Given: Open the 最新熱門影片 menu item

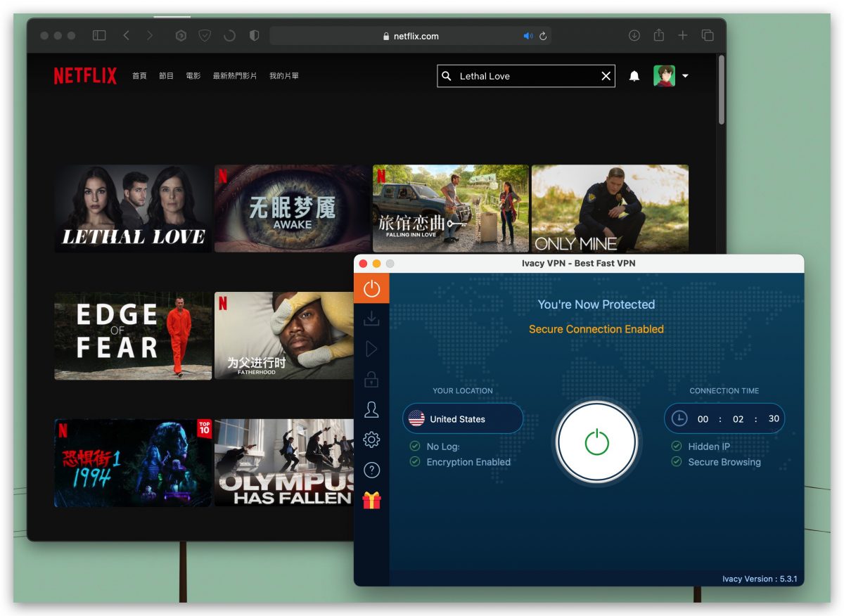Looking at the screenshot, I should (x=235, y=76).
